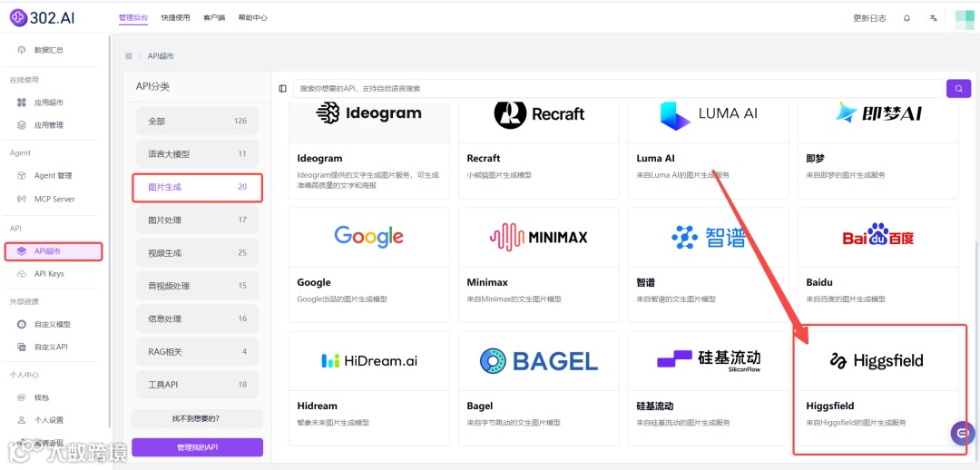
Task: Click the language translate icon
Action: [933, 18]
